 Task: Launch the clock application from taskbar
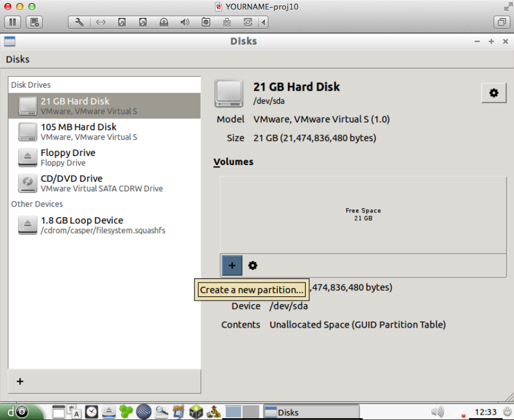91,412
